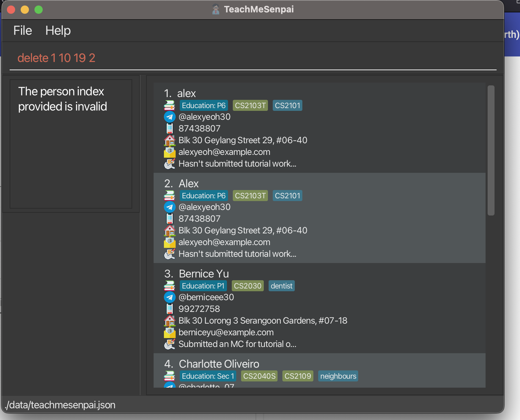This screenshot has width=520, height=420.
Task: Click 'Education: P6' tag on card 1
Action: click(x=204, y=105)
